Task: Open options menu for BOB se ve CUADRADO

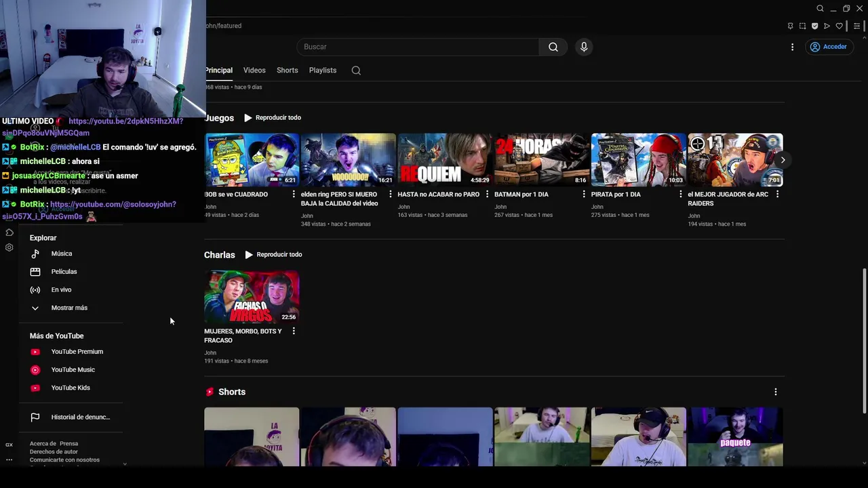Action: [x=294, y=194]
